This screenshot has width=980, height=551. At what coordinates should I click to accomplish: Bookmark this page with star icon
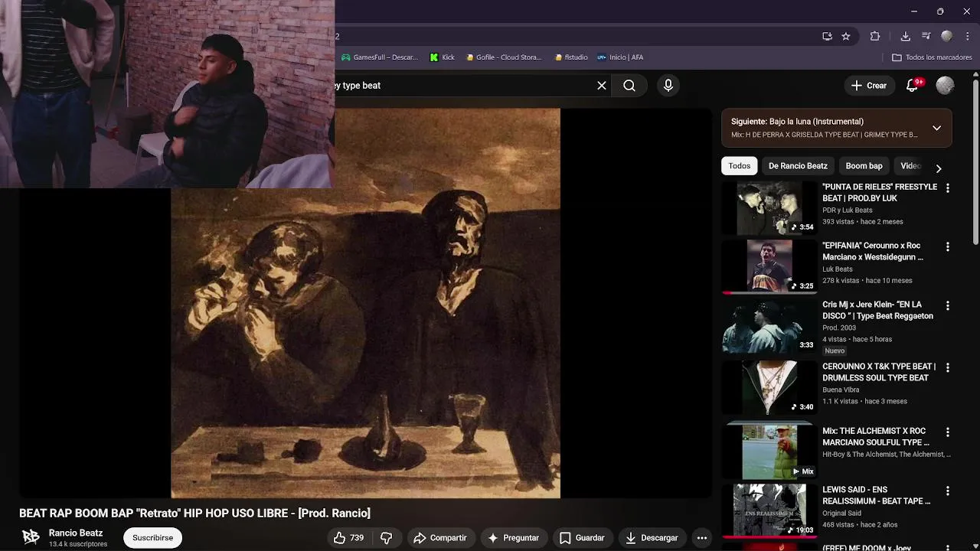click(846, 36)
